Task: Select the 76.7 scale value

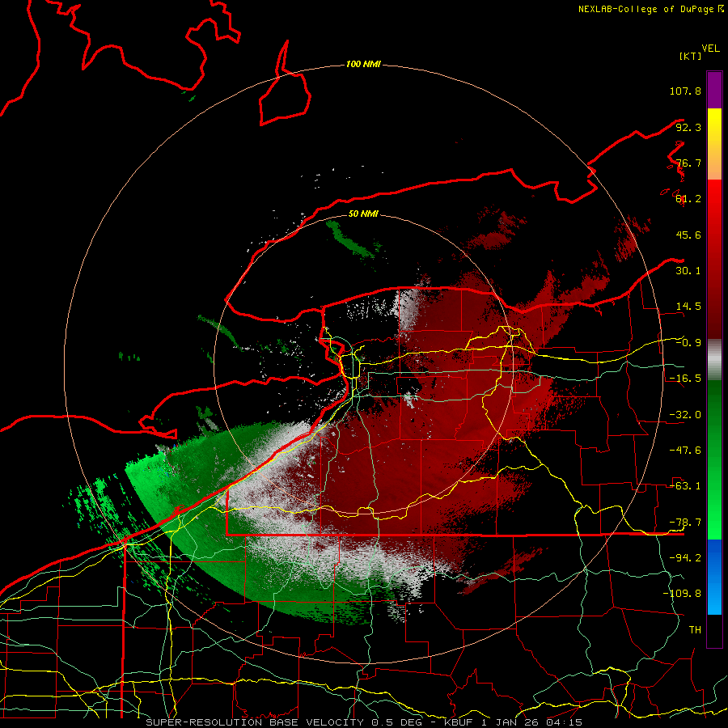Action: (688, 163)
